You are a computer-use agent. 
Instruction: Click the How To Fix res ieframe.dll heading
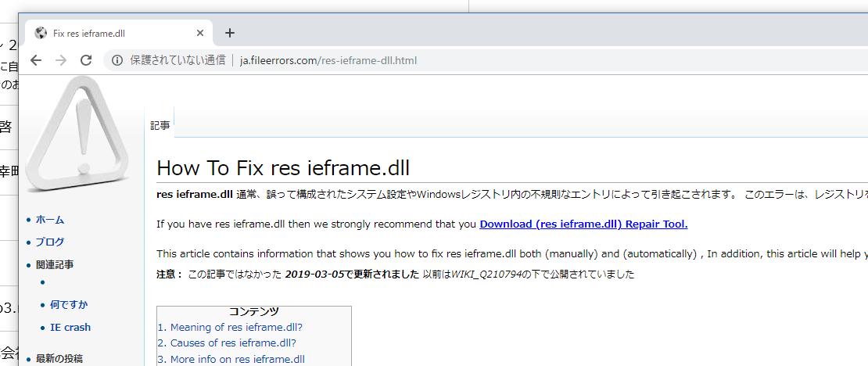click(283, 168)
